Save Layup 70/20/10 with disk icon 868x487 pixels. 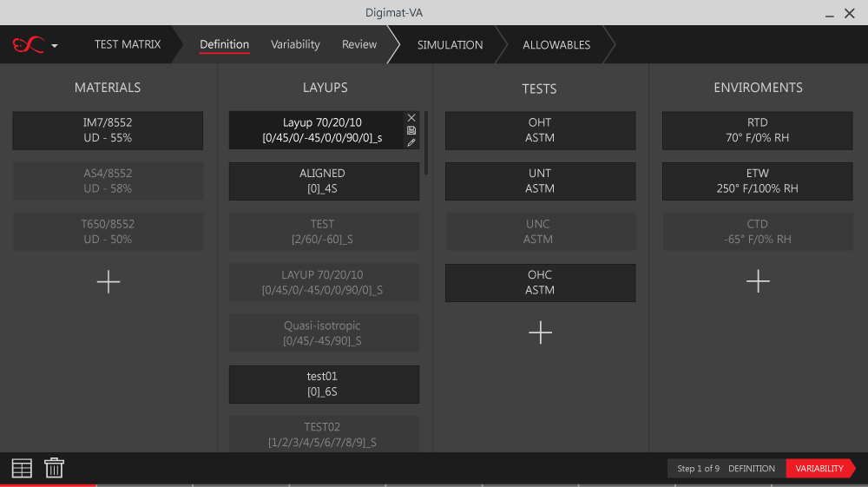411,130
